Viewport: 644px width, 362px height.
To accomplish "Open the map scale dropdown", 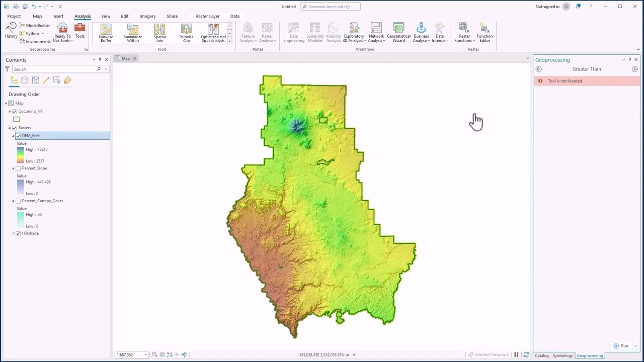I will [145, 354].
